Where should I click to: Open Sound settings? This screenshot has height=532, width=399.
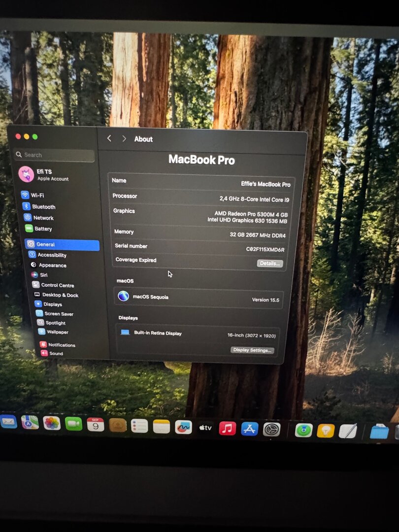tap(52, 353)
